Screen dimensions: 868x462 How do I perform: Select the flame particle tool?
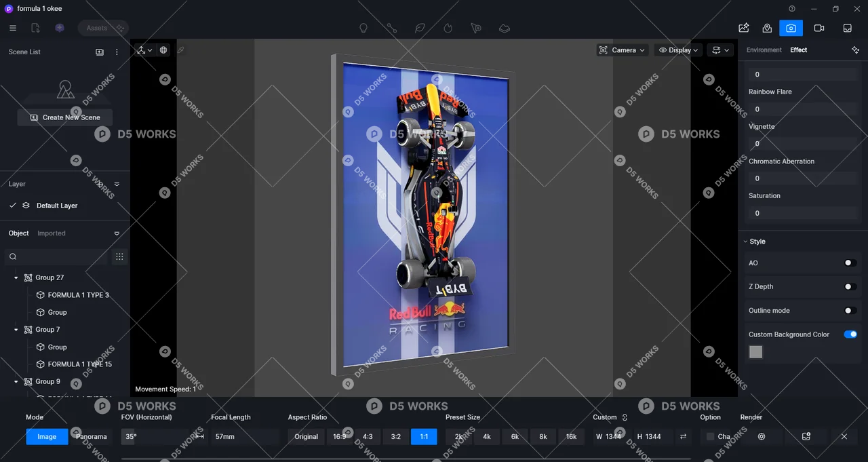tap(448, 28)
